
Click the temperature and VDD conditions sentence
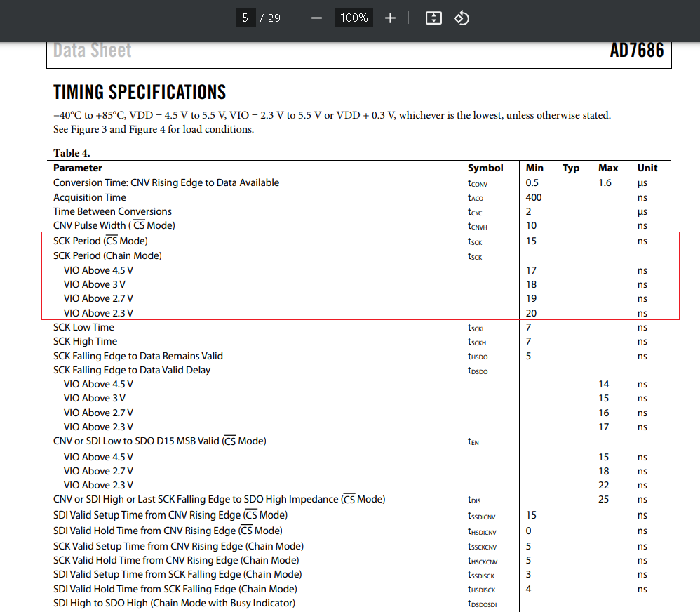pos(332,115)
